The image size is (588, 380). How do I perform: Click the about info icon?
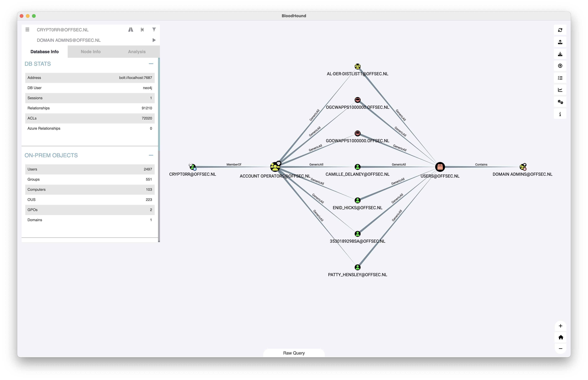[560, 114]
